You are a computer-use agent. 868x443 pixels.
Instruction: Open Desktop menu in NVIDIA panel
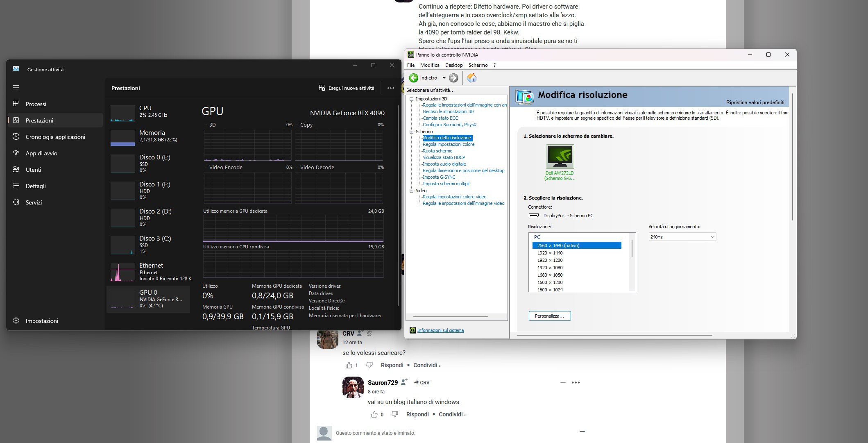[454, 65]
